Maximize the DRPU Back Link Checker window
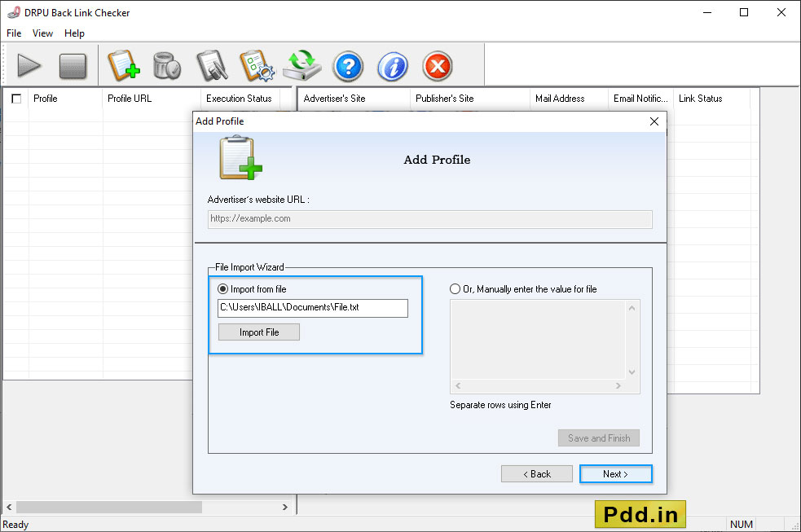The height and width of the screenshot is (532, 801). point(744,12)
